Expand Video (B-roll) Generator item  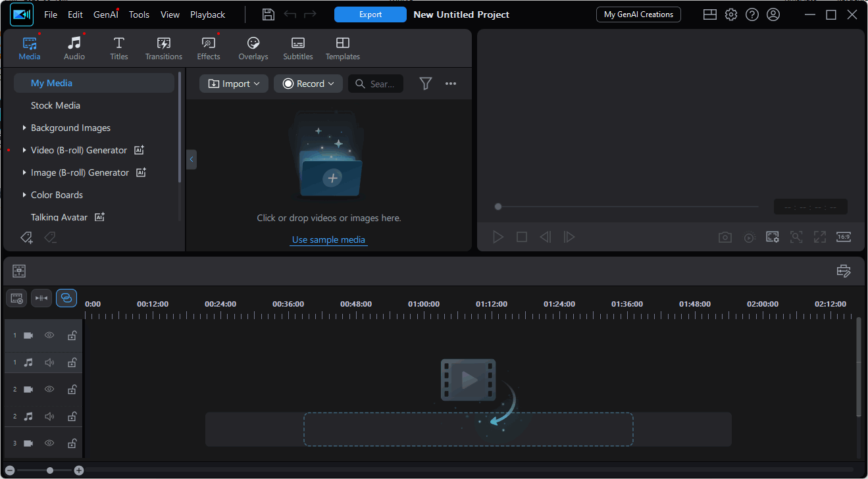pyautogui.click(x=24, y=150)
